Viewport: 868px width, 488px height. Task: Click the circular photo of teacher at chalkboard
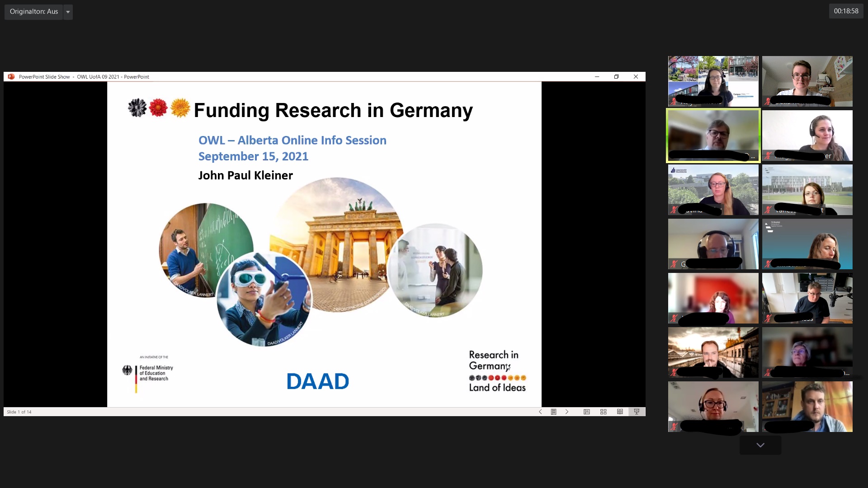coord(206,250)
